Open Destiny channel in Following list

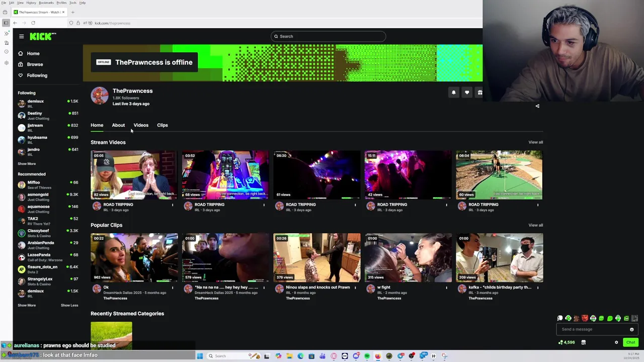click(48, 116)
